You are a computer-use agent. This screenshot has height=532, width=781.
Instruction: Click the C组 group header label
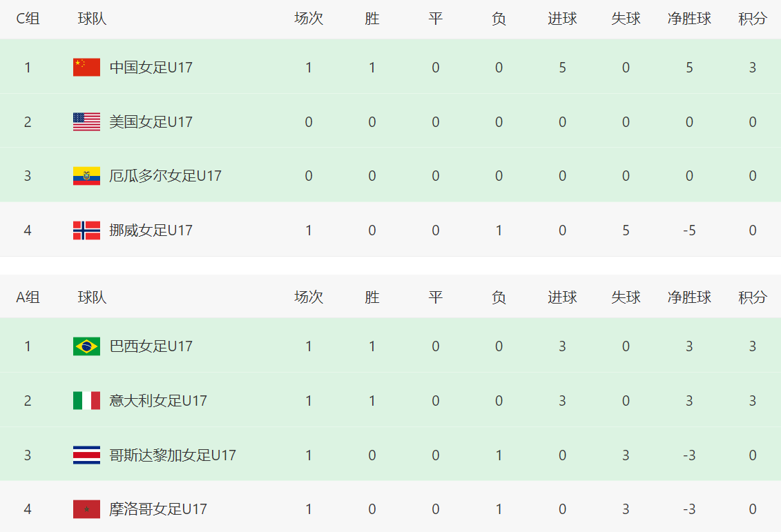click(x=28, y=19)
